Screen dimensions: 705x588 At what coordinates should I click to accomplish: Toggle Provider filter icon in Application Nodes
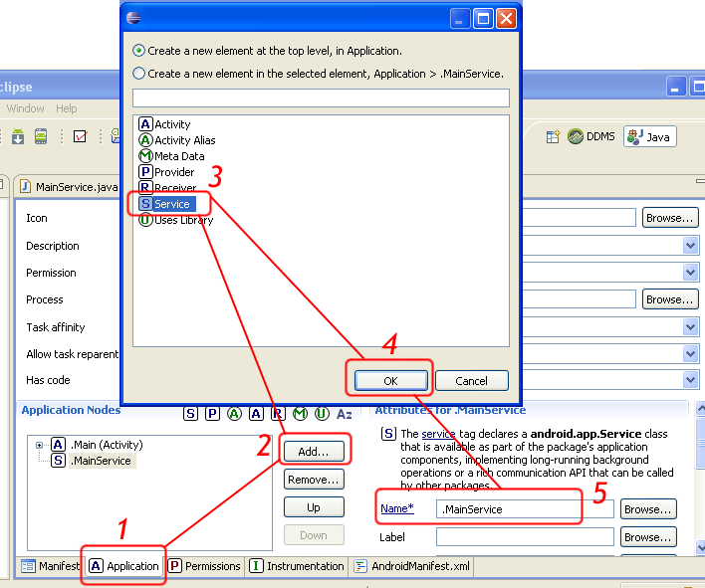coord(212,414)
